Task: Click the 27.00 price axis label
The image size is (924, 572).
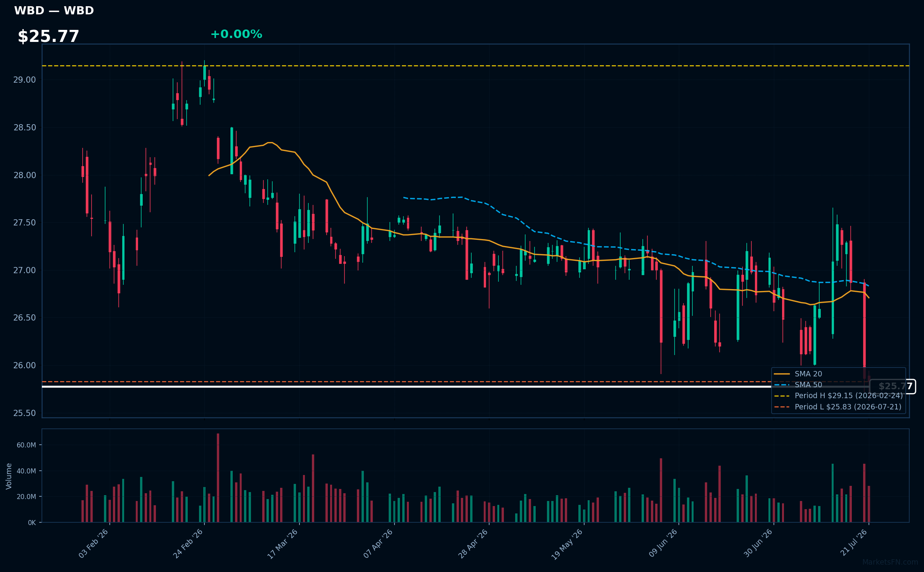Action: coord(24,270)
